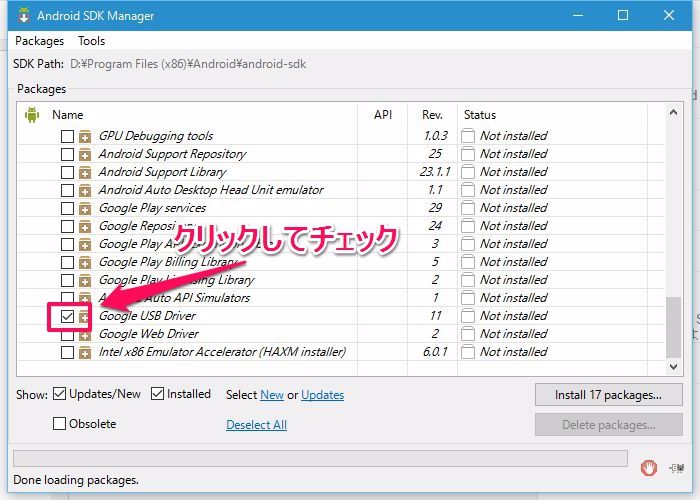700x500 pixels.
Task: Check the Google Play services checkbox
Action: (67, 208)
